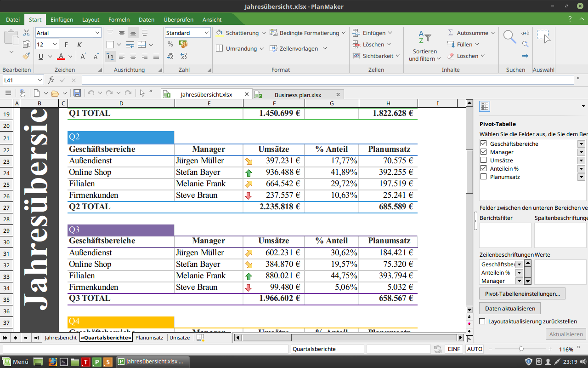Viewport: 588px width, 368px height.
Task: Enable the Umsätze field checkbox
Action: pos(483,161)
